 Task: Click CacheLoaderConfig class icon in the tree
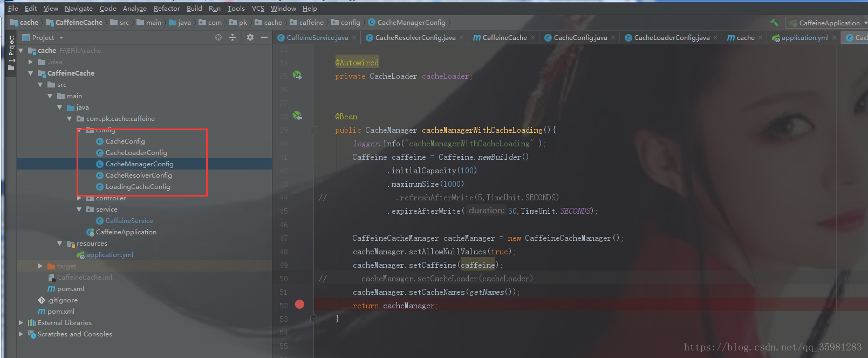pos(100,153)
